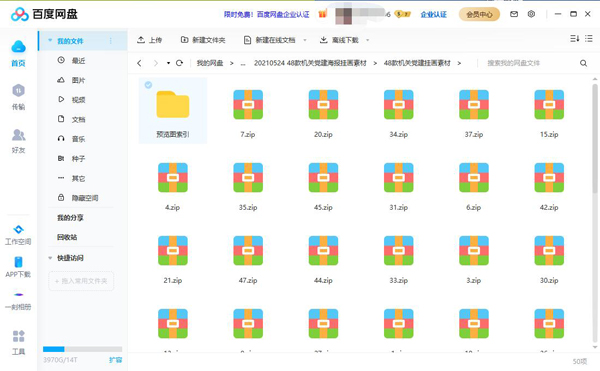The height and width of the screenshot is (371, 600).
Task: Click the 限时免费 enterprise promo link
Action: pos(266,15)
